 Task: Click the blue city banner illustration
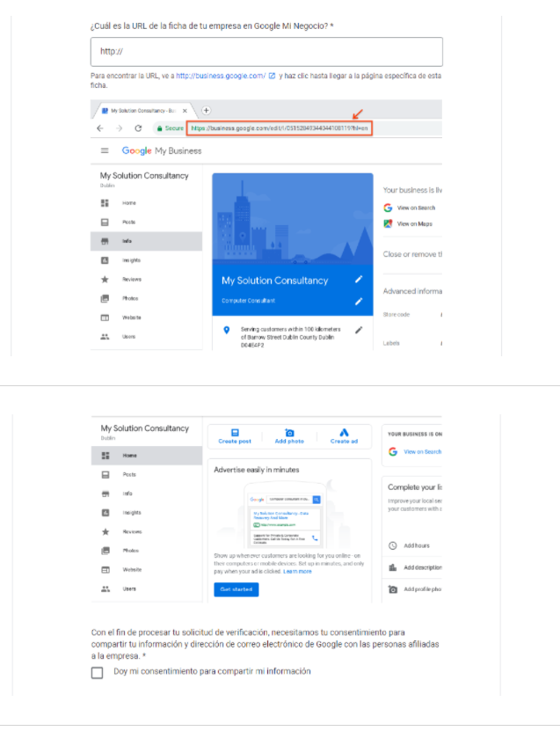pos(293,219)
